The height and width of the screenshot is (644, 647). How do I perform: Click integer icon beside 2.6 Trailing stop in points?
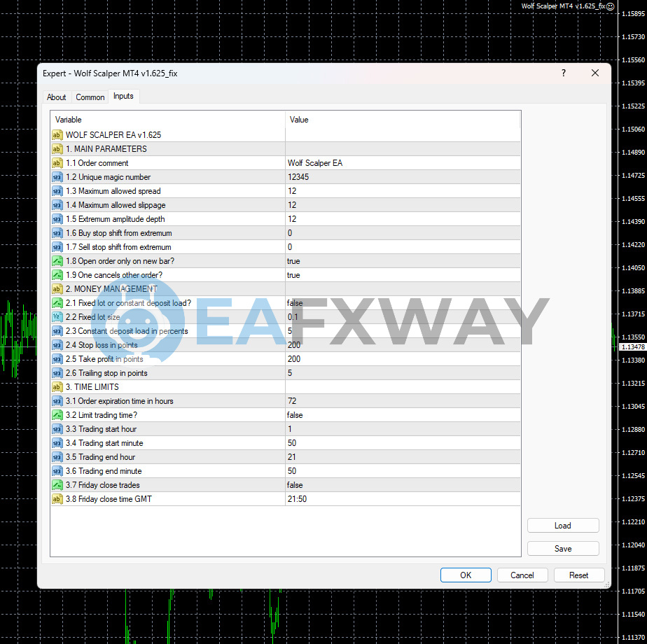(x=57, y=373)
